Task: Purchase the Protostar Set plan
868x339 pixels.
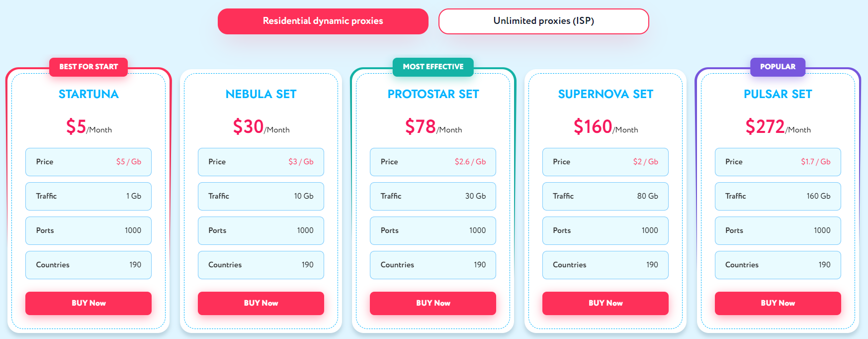Action: 433,303
